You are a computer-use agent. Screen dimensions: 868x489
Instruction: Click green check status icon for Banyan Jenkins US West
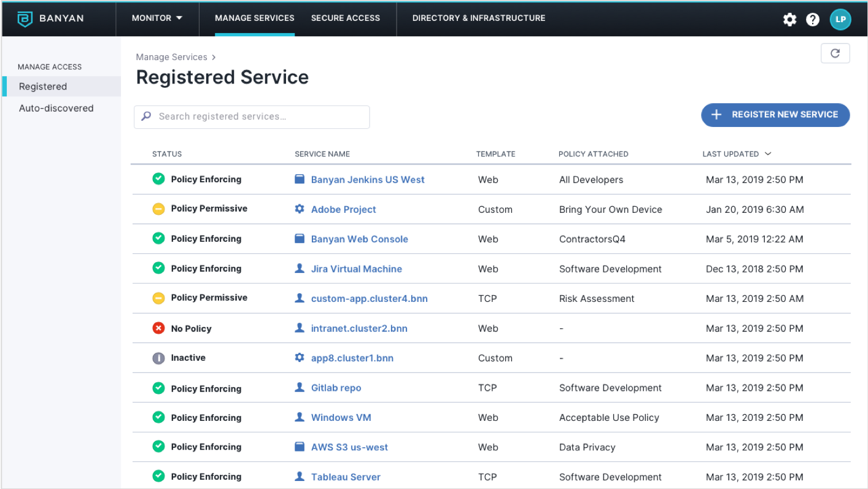[158, 179]
